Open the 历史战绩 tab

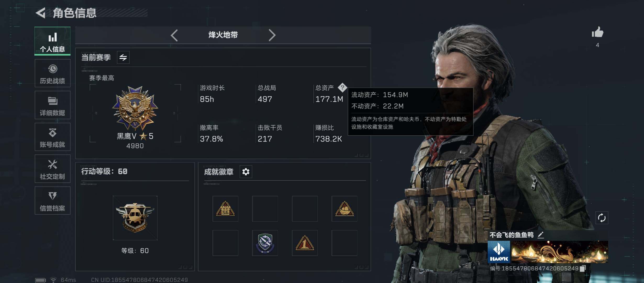(52, 73)
